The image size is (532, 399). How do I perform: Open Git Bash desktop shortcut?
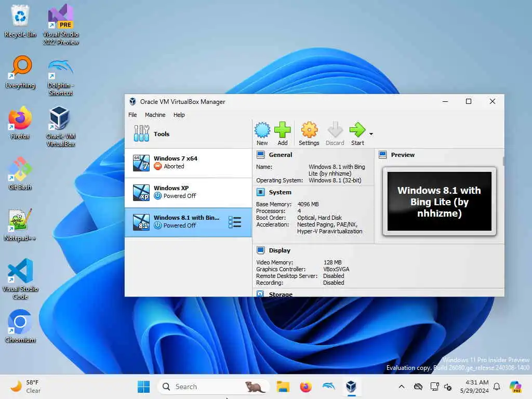pyautogui.click(x=20, y=174)
